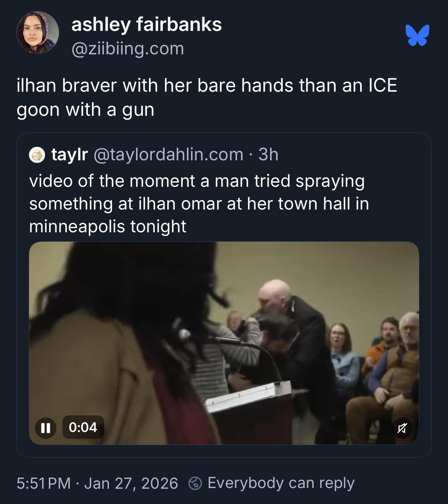Click the 3h timestamp on quoted post

point(268,155)
